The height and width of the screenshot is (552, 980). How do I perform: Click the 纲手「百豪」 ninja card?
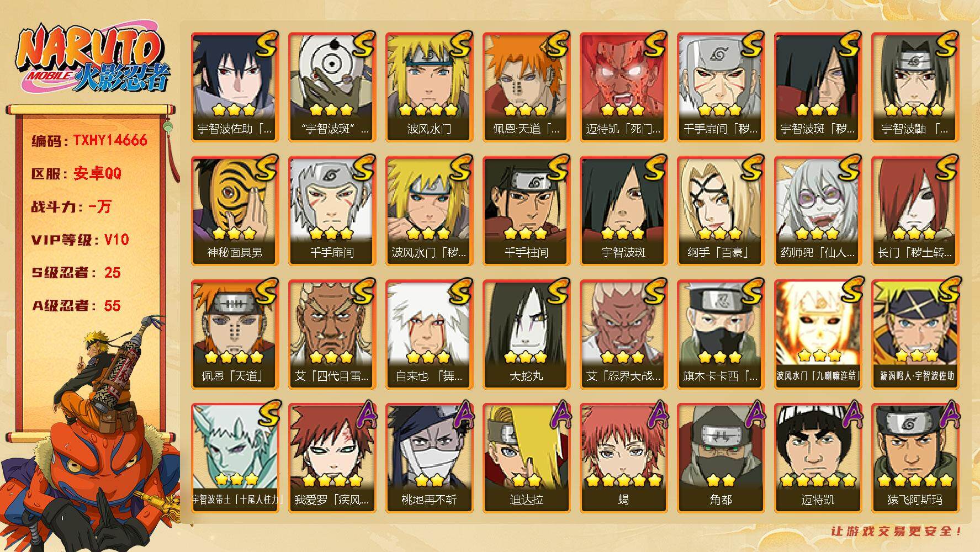pos(721,210)
